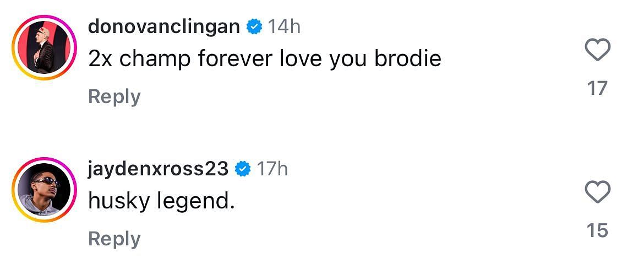The height and width of the screenshot is (263, 644).
Task: Click the verified badge next to jaydenxross23
Action: pos(243,169)
